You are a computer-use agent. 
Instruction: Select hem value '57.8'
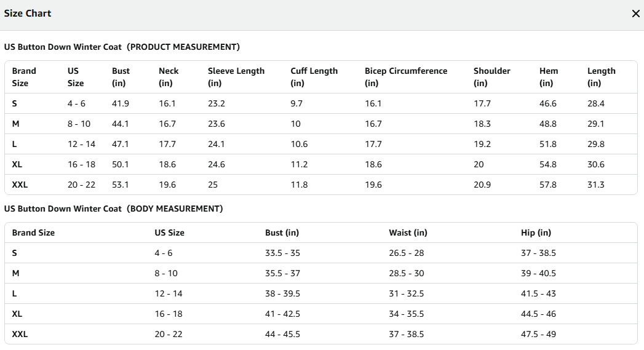[x=548, y=185]
